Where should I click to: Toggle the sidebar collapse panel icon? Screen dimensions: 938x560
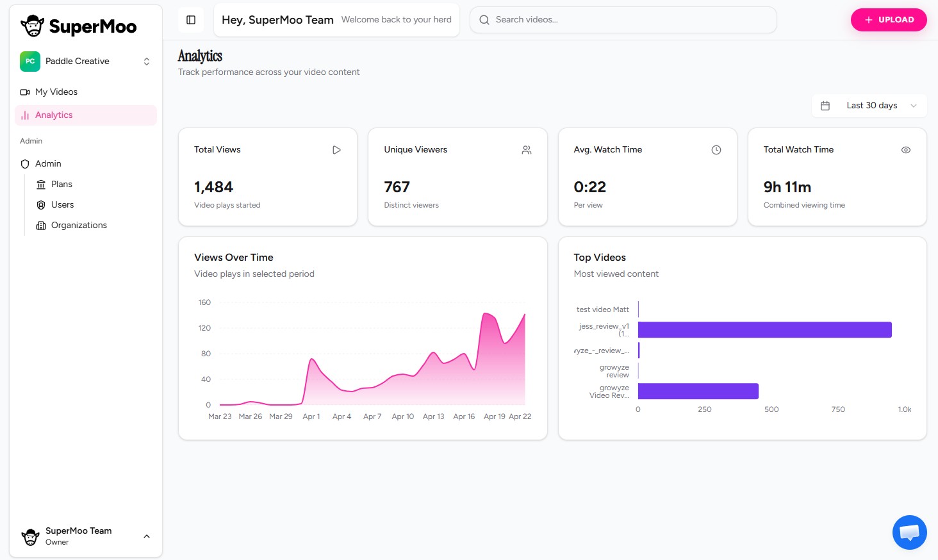tap(191, 20)
